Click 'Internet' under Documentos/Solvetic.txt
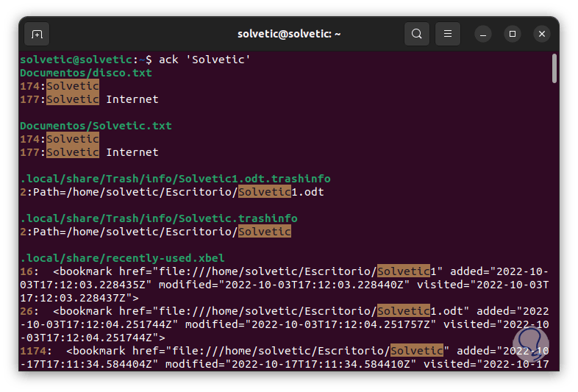This screenshot has height=392, width=578. [x=132, y=152]
